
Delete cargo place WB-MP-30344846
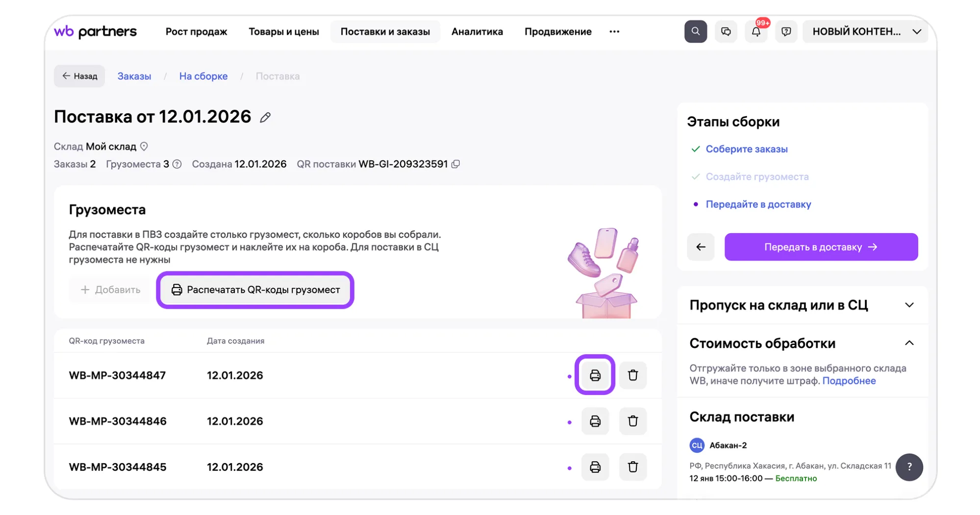pyautogui.click(x=632, y=421)
